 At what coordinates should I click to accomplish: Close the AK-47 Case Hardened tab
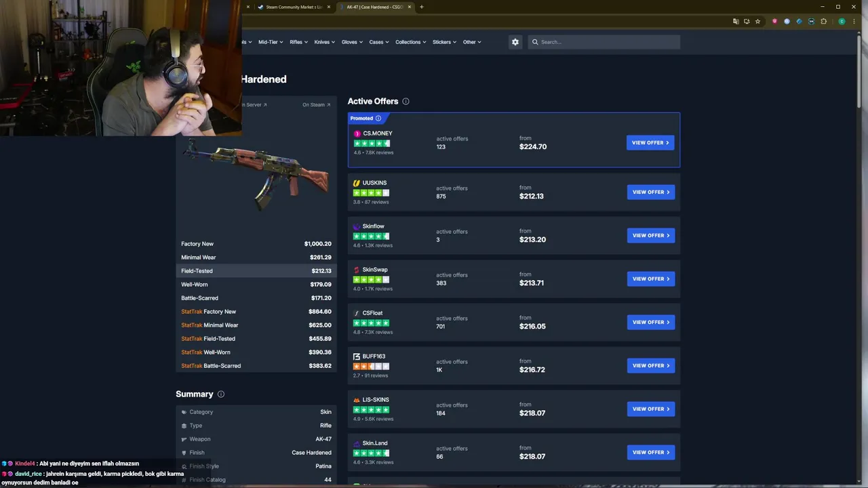tap(410, 7)
